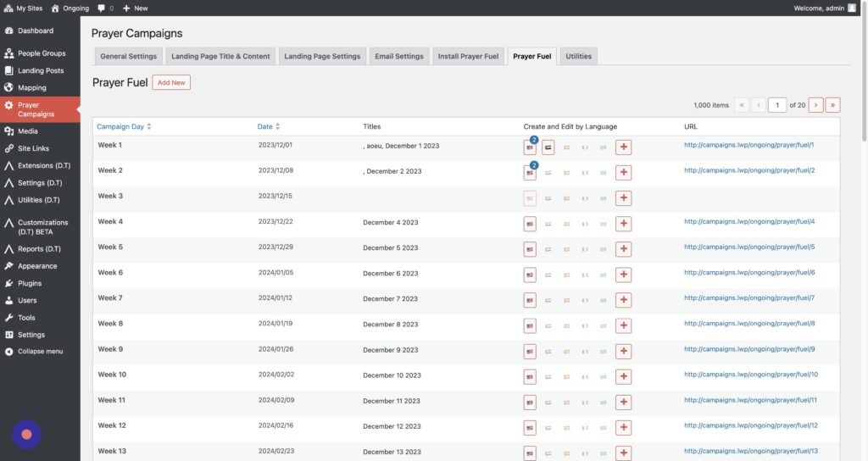Collapse the sidebar menu
Screen dimensions: 868x461
click(40, 352)
